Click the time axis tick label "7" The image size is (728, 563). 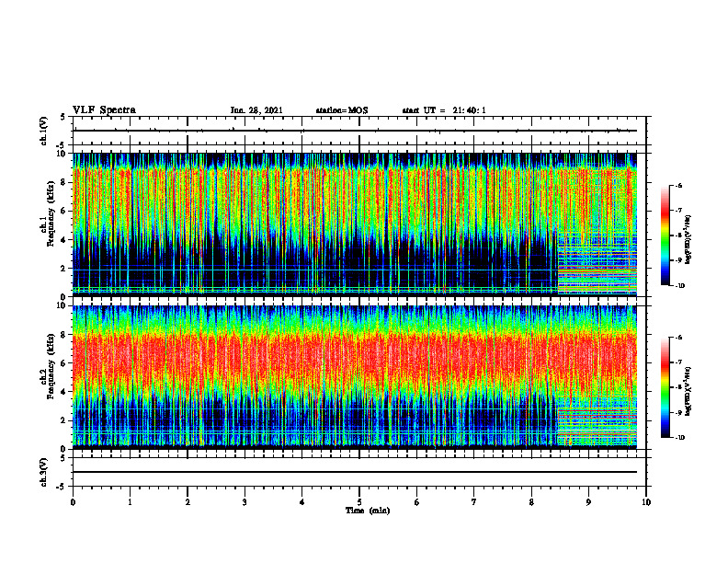474,502
